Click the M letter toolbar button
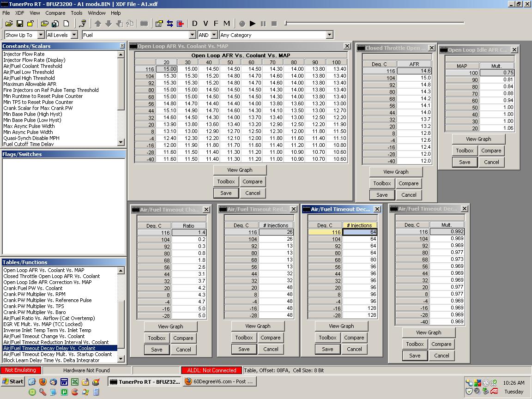 tap(227, 24)
